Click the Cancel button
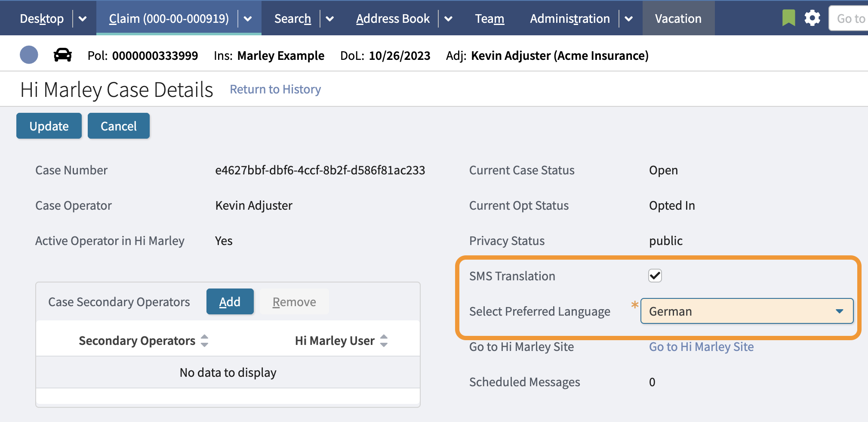The height and width of the screenshot is (422, 868). click(x=118, y=126)
